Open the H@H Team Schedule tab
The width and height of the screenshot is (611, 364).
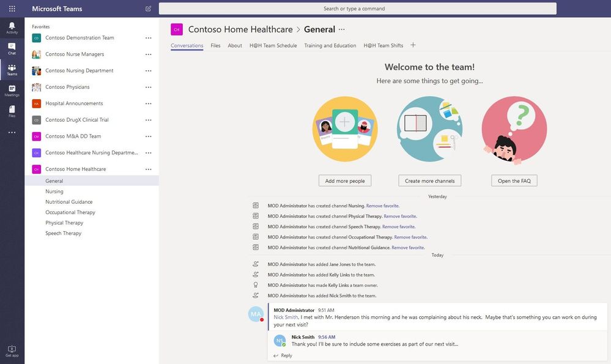click(273, 46)
